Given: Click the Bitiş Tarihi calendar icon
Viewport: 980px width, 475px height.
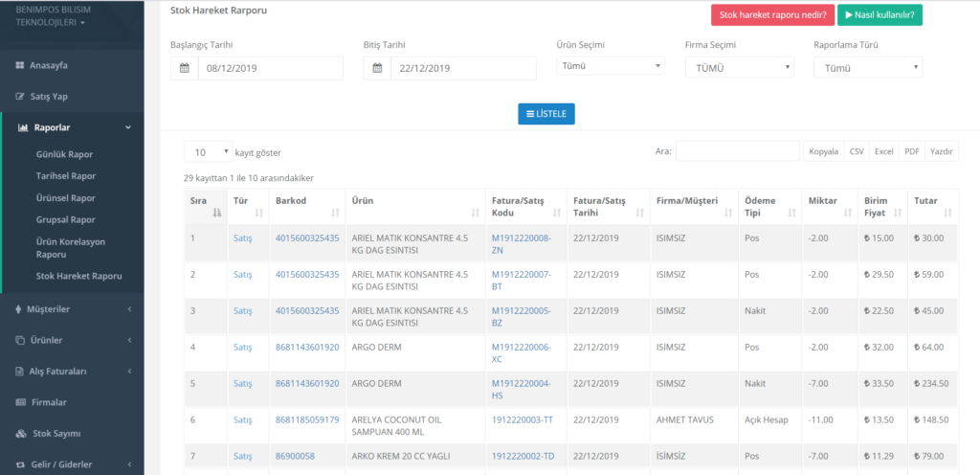Looking at the screenshot, I should [x=377, y=69].
